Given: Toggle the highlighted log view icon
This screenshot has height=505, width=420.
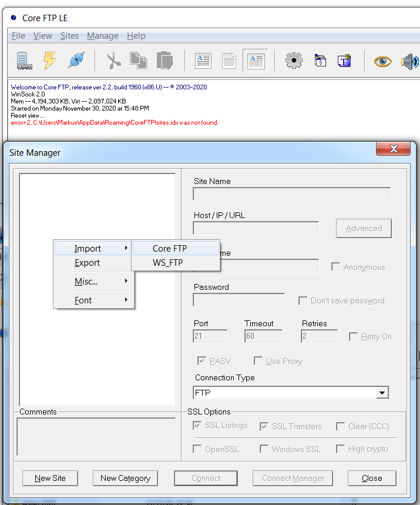Looking at the screenshot, I should pos(256,61).
